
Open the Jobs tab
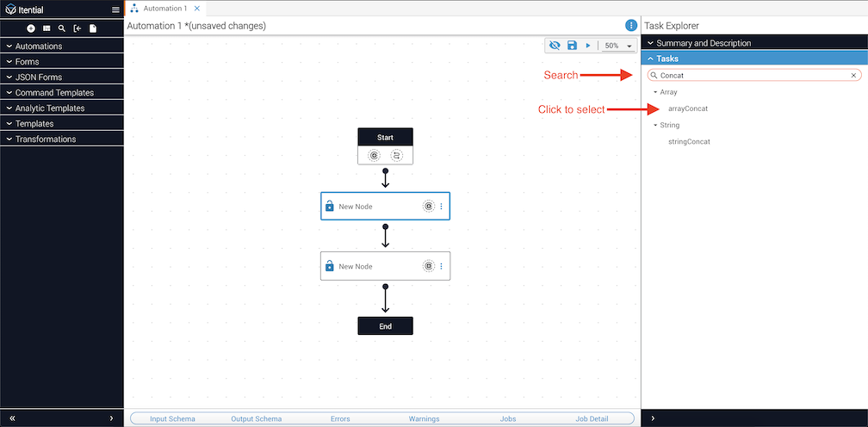[x=508, y=418]
